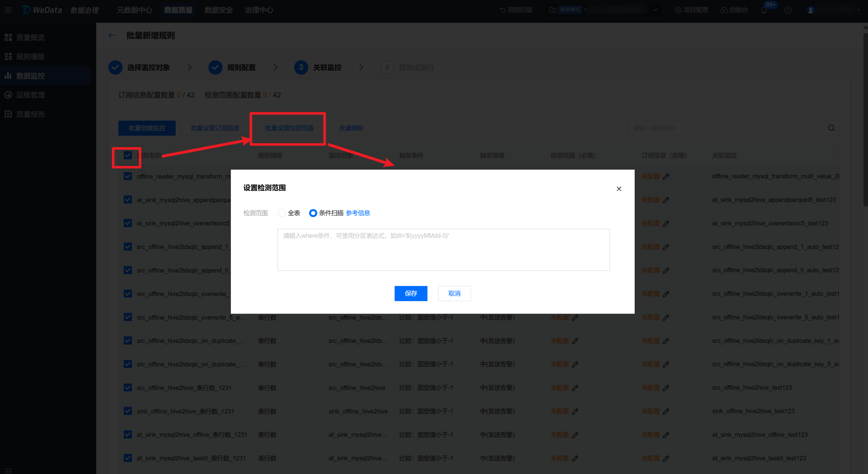Image resolution: width=868 pixels, height=474 pixels.
Task: Select the 全表 radio option
Action: [282, 213]
